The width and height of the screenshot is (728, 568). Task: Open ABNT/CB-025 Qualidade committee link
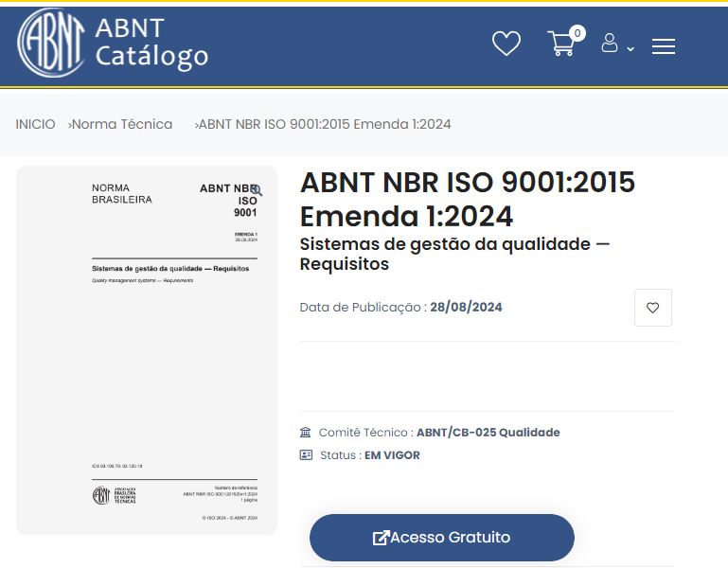click(x=488, y=433)
